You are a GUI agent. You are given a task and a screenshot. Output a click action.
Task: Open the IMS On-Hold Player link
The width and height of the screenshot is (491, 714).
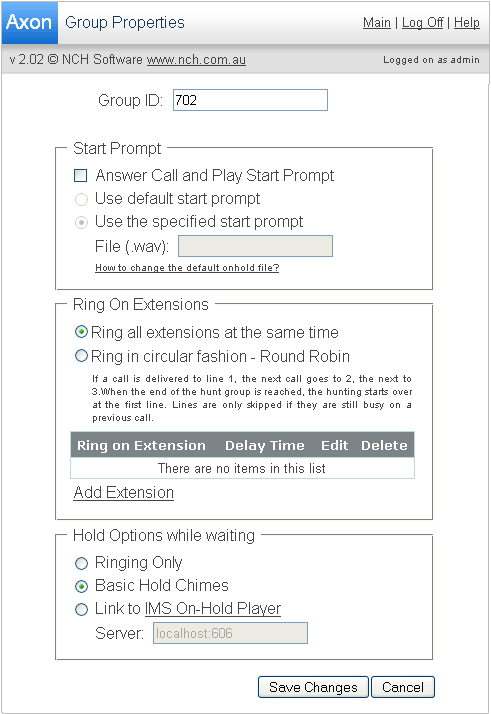point(213,608)
